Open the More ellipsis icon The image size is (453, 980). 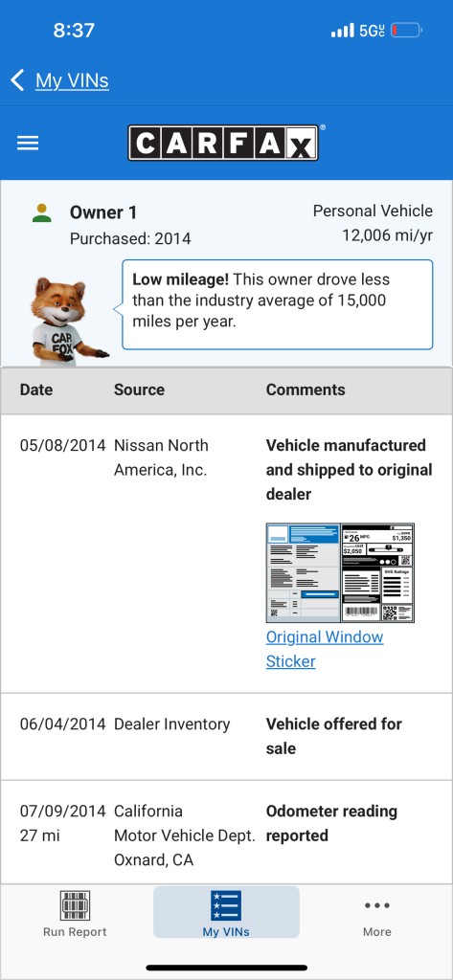point(377,905)
